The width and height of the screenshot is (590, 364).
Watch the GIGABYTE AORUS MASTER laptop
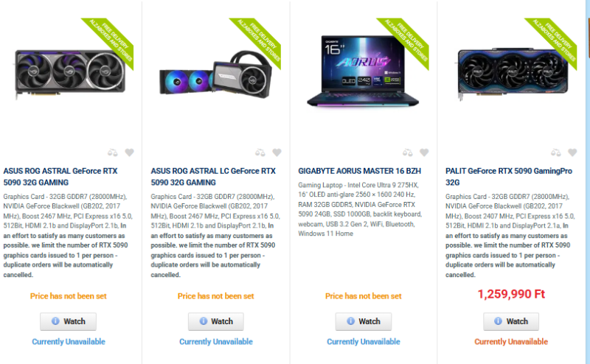[x=364, y=321]
